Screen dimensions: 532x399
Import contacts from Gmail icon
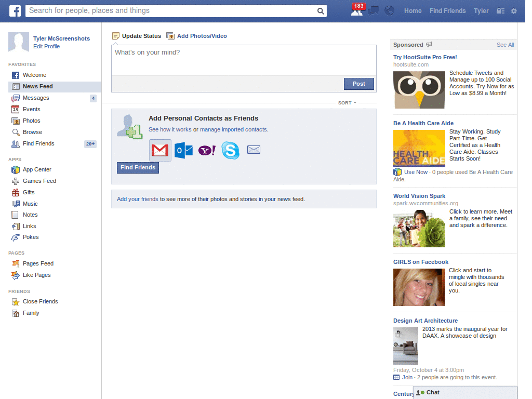click(160, 150)
